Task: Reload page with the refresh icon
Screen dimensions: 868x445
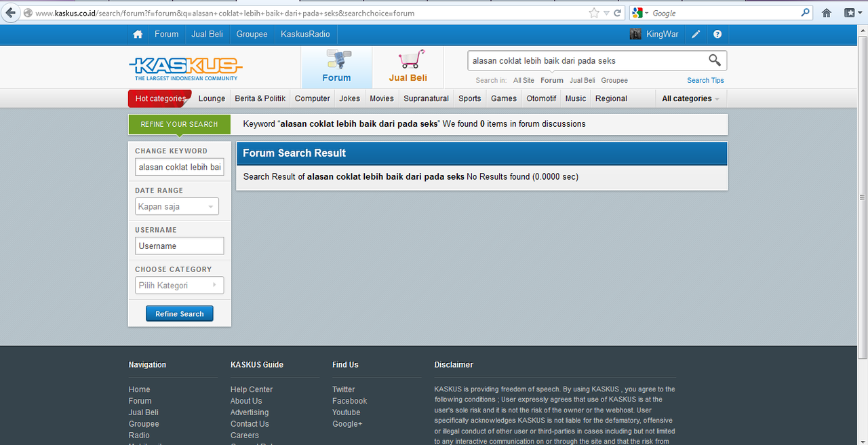Action: coord(617,13)
